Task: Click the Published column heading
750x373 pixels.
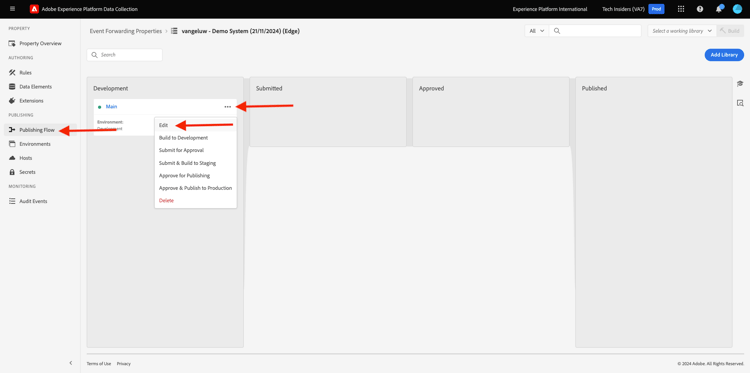Action: tap(594, 88)
